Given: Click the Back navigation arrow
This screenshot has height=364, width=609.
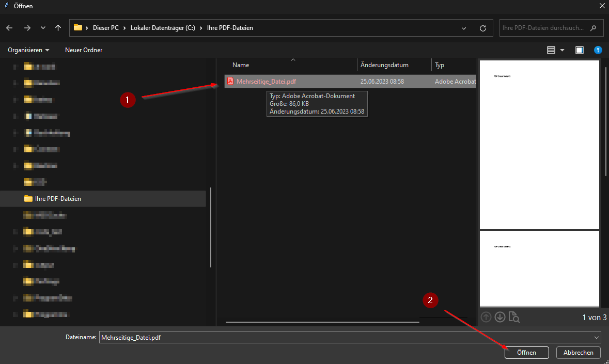Looking at the screenshot, I should pyautogui.click(x=9, y=28).
